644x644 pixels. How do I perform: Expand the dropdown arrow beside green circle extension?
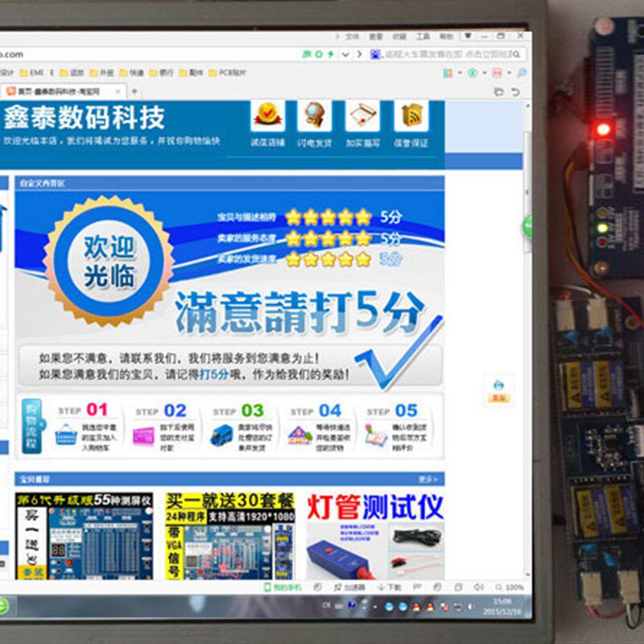485,73
